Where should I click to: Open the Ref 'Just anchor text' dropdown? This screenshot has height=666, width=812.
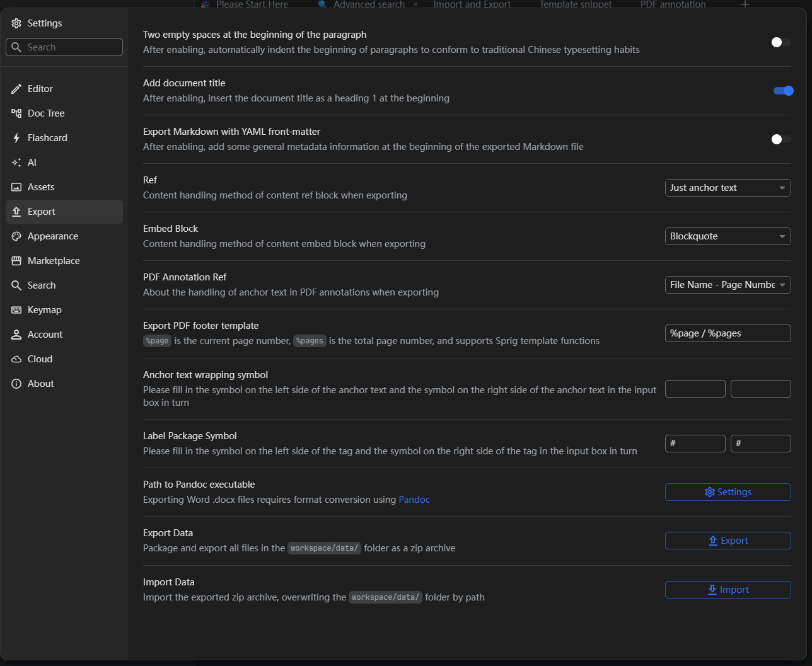(x=728, y=188)
